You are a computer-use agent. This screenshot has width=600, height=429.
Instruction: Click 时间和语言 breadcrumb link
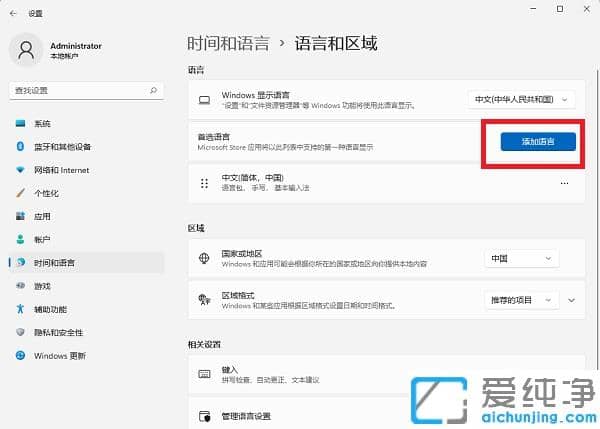click(229, 43)
